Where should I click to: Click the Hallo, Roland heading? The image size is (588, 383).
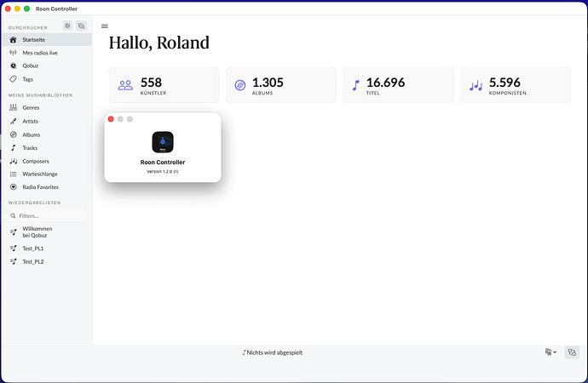point(159,43)
